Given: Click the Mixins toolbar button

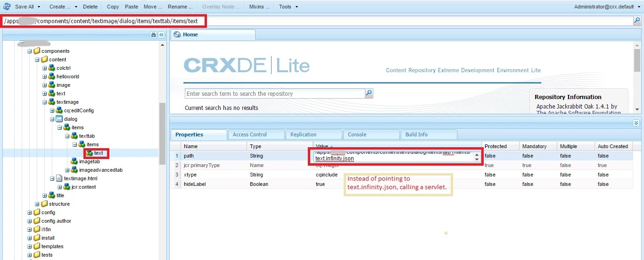Looking at the screenshot, I should [x=259, y=7].
